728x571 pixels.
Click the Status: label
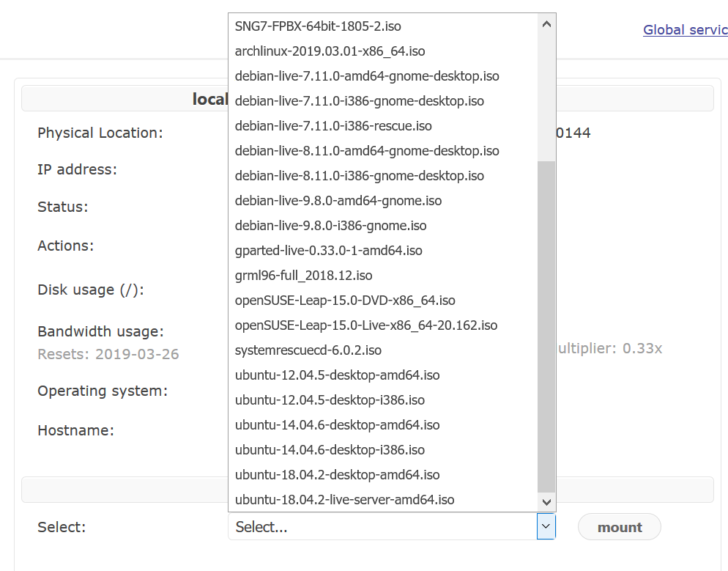(x=63, y=207)
